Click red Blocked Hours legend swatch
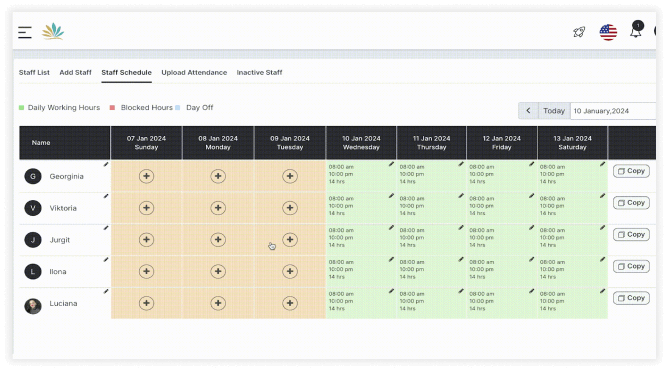The height and width of the screenshot is (371, 668). pos(112,108)
